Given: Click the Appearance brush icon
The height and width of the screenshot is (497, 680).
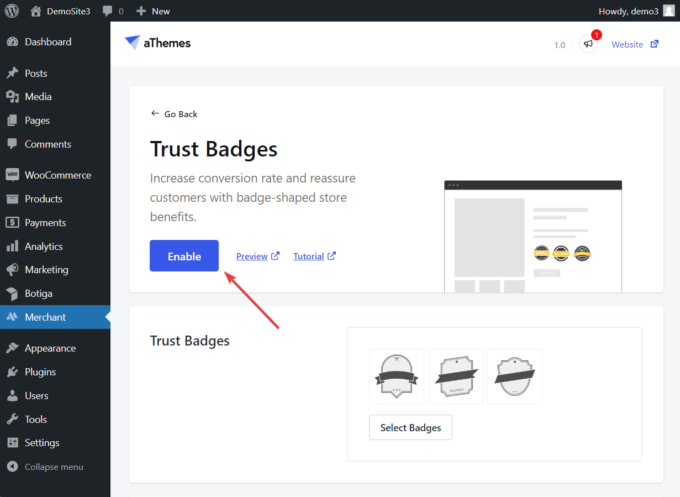Looking at the screenshot, I should click(x=12, y=348).
